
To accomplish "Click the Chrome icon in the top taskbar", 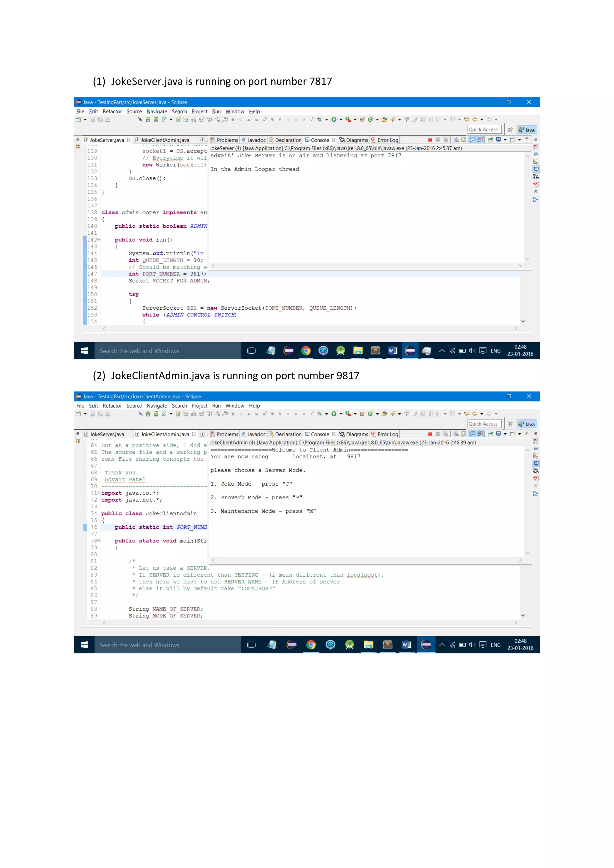I will point(306,351).
